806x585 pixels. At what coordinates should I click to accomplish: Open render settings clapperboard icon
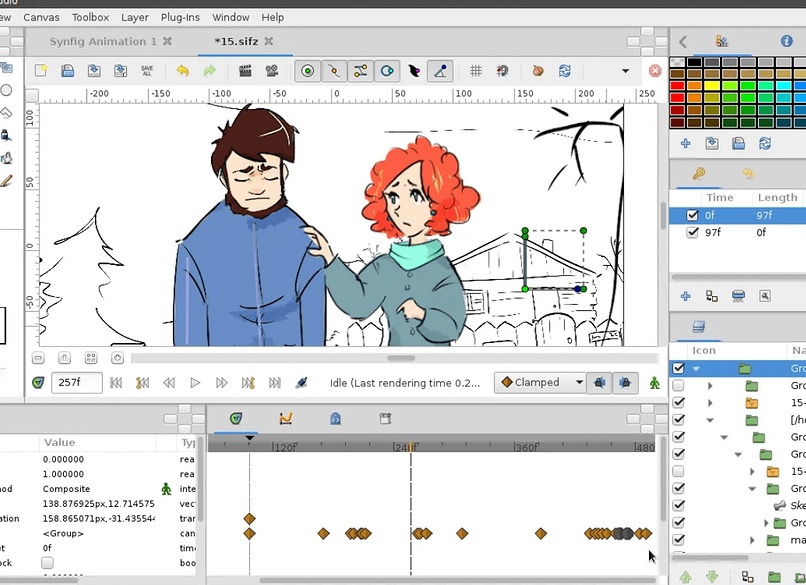pyautogui.click(x=245, y=70)
